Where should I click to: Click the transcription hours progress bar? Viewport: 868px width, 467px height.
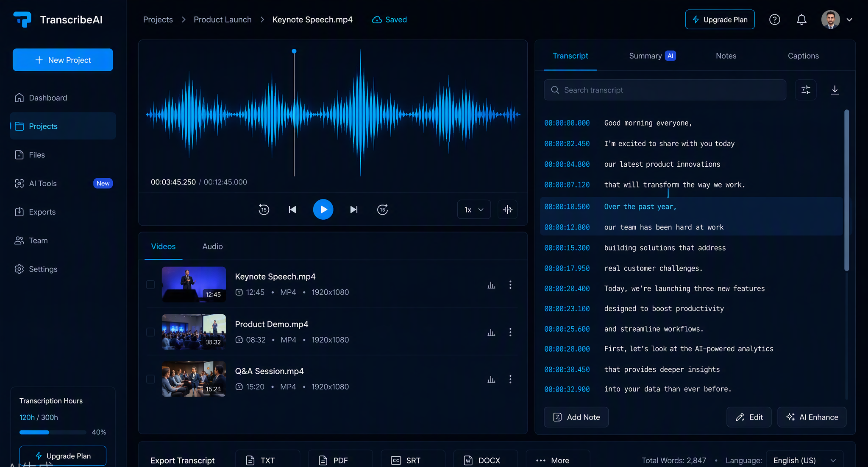click(x=53, y=432)
